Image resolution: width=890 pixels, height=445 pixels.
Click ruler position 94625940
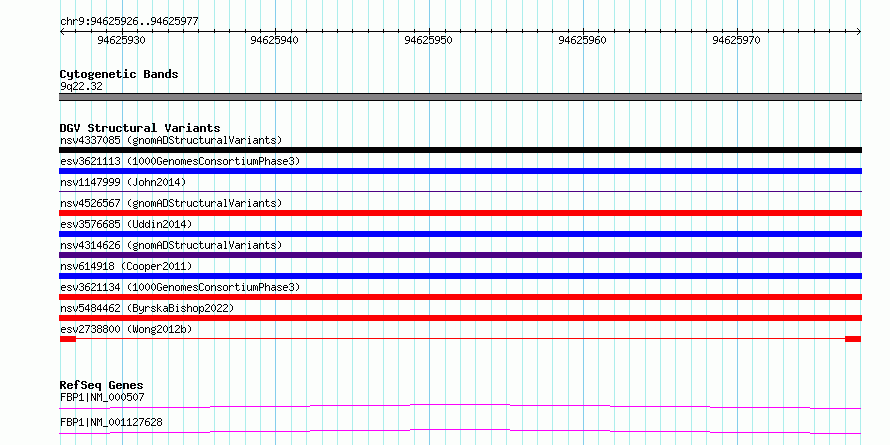[274, 40]
